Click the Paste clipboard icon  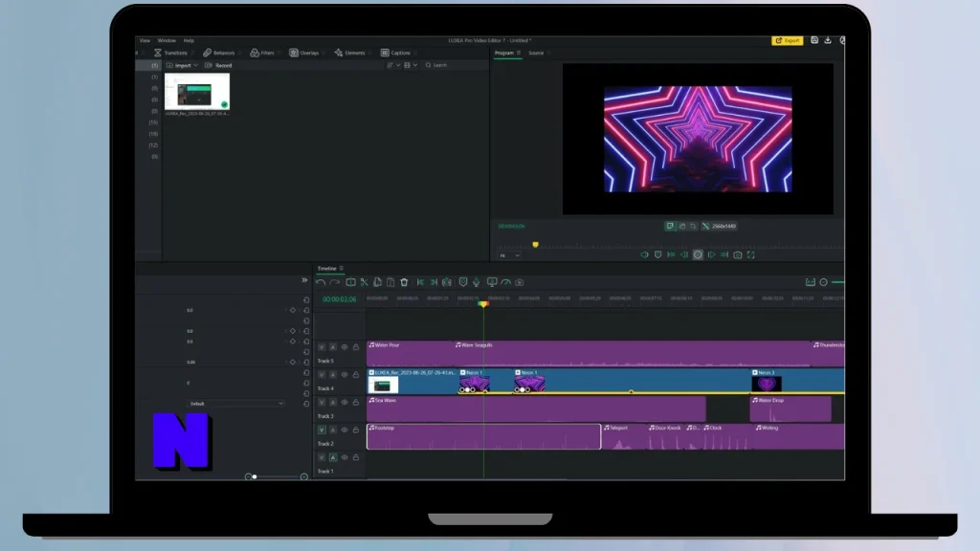(390, 282)
